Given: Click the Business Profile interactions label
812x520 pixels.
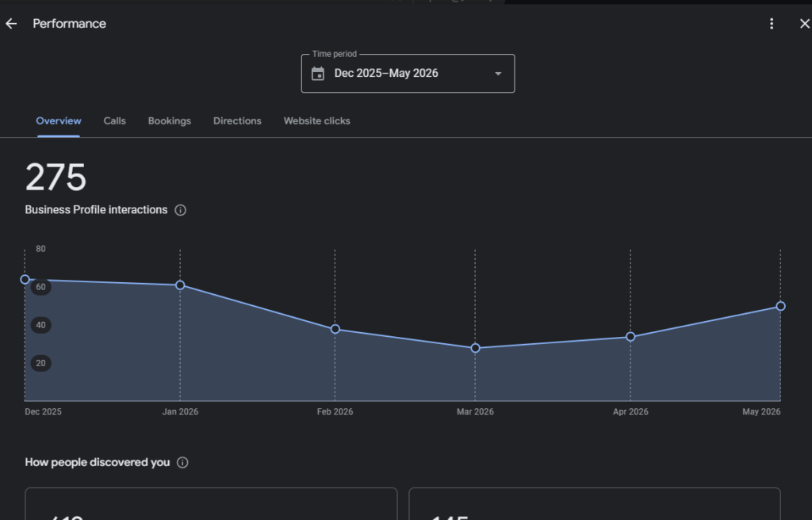Looking at the screenshot, I should pos(96,210).
